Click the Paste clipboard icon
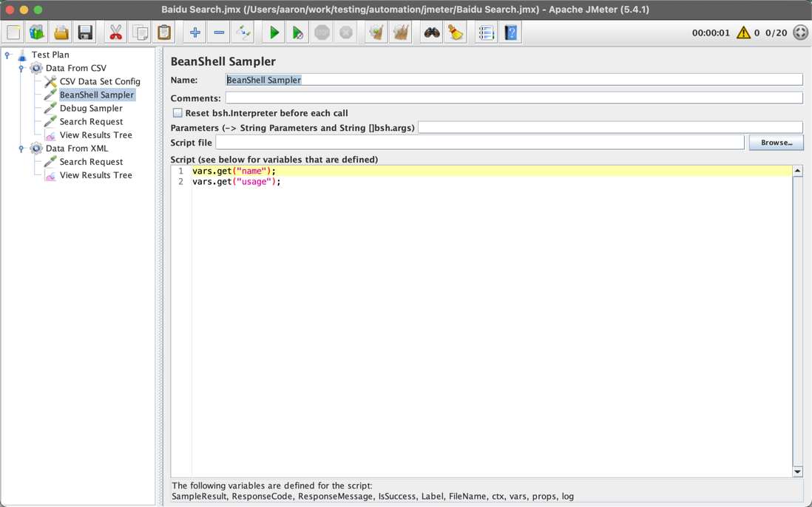The image size is (812, 507). click(164, 33)
